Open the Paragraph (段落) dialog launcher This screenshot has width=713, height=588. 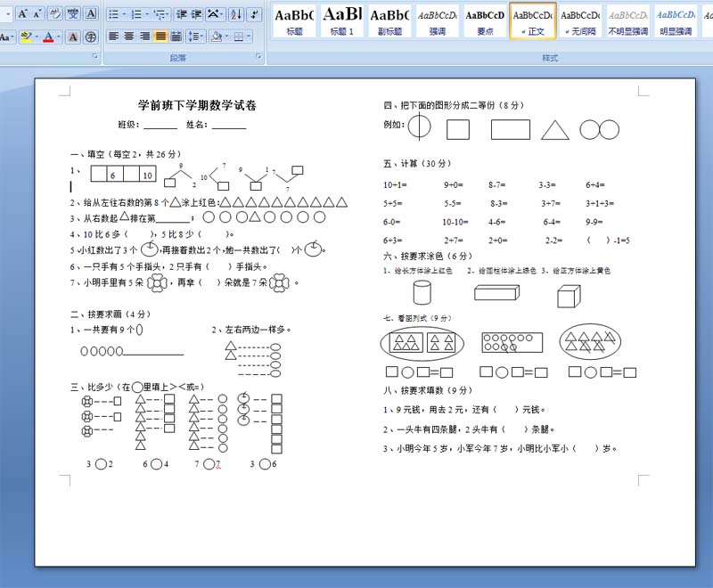(x=258, y=56)
